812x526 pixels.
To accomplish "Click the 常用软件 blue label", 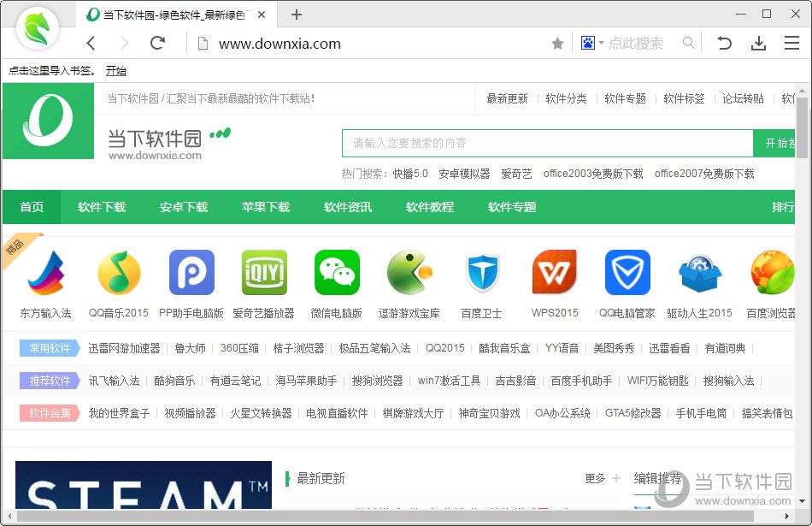I will [x=50, y=348].
